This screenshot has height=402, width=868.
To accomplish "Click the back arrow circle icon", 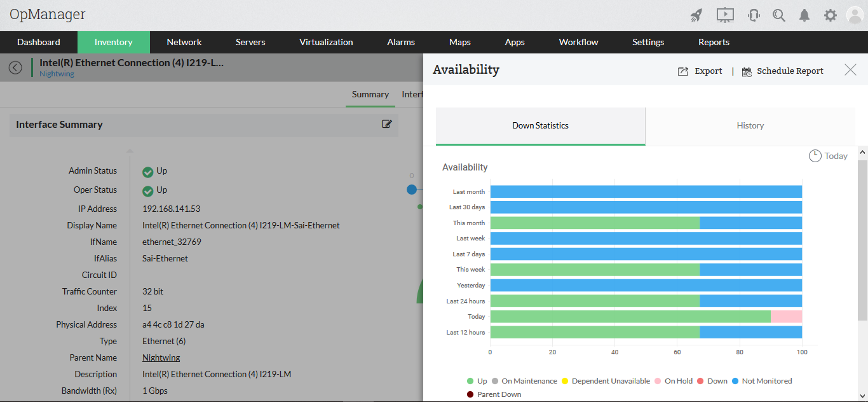I will click(15, 67).
